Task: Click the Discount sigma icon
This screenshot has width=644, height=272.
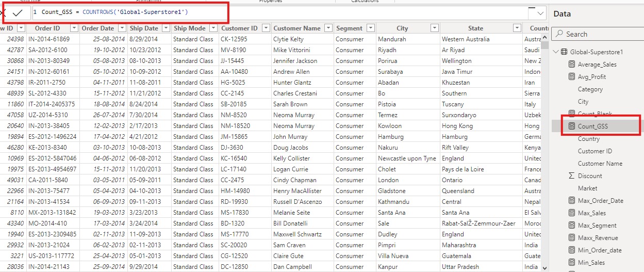Action: (x=571, y=175)
